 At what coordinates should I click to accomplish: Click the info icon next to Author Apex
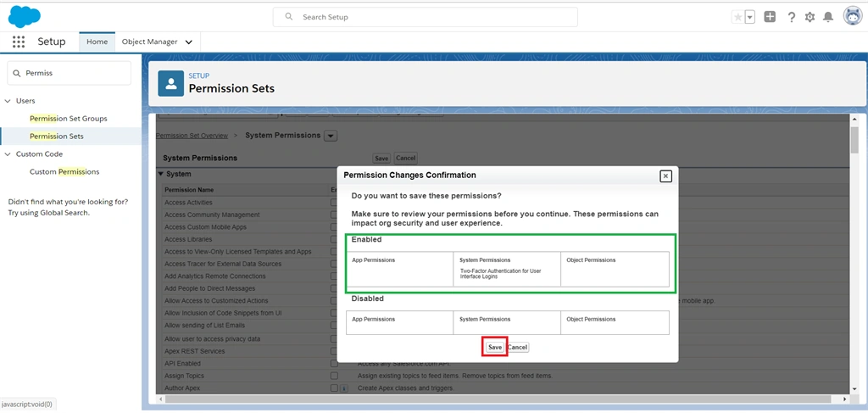pyautogui.click(x=344, y=388)
